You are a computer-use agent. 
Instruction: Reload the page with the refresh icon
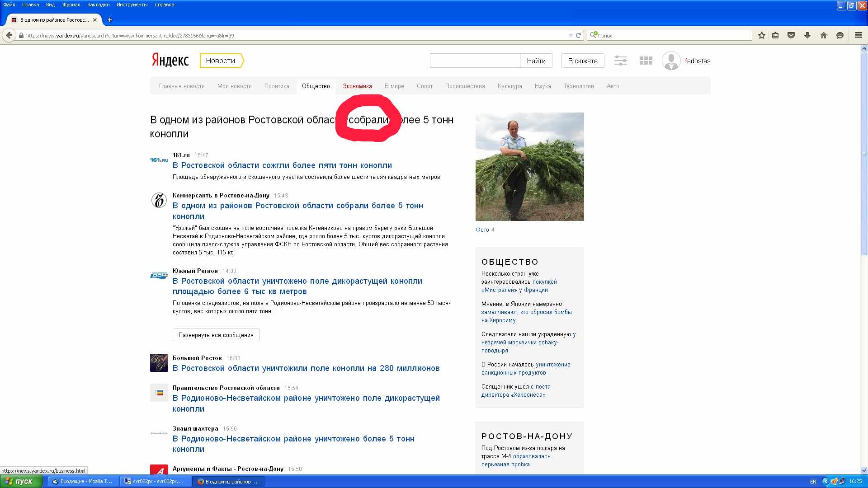(578, 35)
